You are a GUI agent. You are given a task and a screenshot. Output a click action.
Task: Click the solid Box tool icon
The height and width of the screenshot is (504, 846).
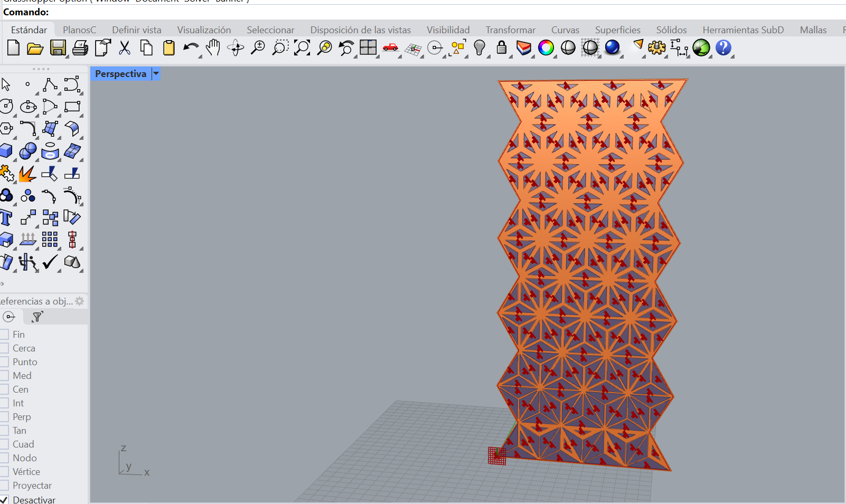(x=6, y=151)
